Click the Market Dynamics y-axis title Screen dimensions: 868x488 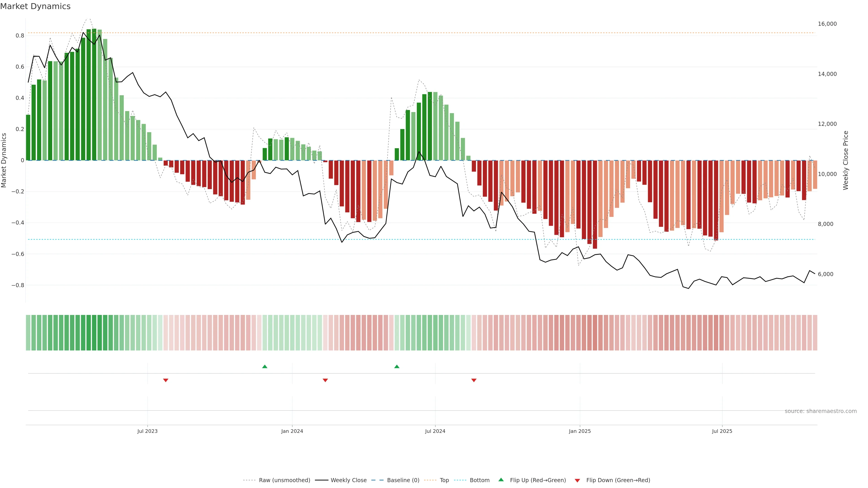pyautogui.click(x=4, y=160)
